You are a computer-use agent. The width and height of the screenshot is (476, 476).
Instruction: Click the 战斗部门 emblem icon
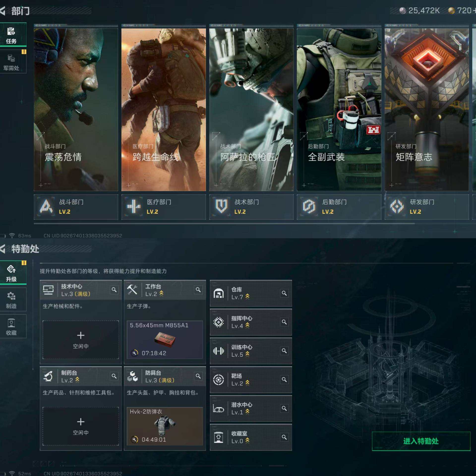pyautogui.click(x=46, y=206)
